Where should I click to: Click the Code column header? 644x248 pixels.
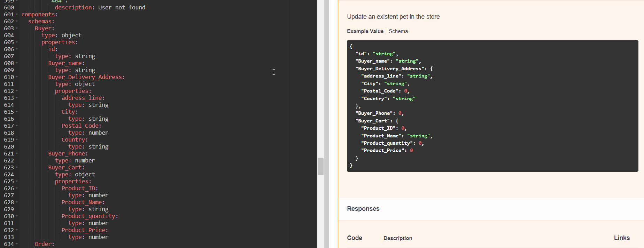(x=355, y=238)
